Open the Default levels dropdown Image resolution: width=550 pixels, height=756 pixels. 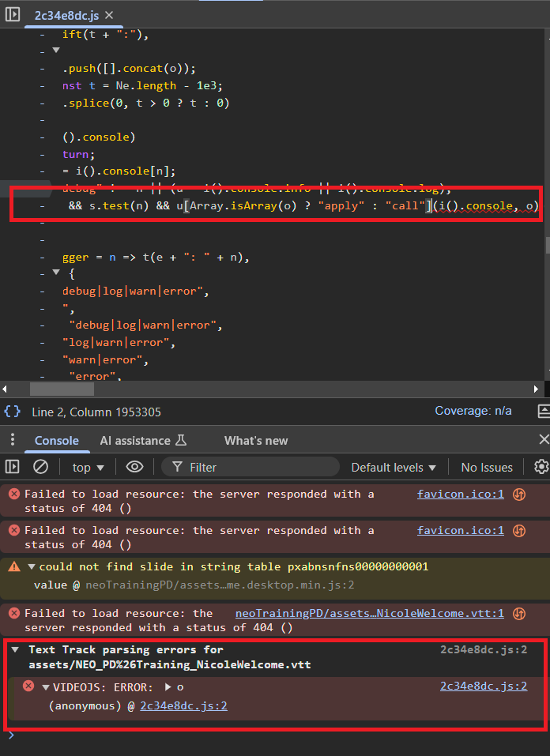click(394, 468)
